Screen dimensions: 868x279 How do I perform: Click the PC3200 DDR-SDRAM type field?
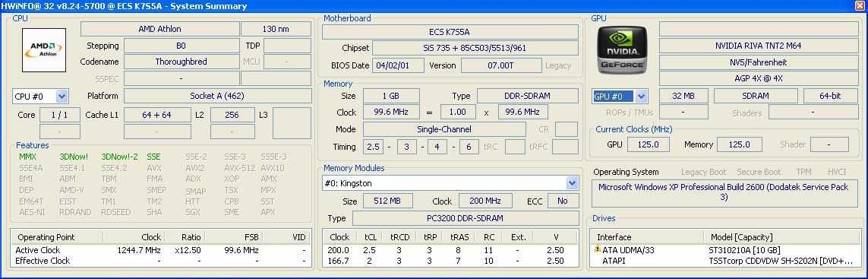tap(465, 218)
